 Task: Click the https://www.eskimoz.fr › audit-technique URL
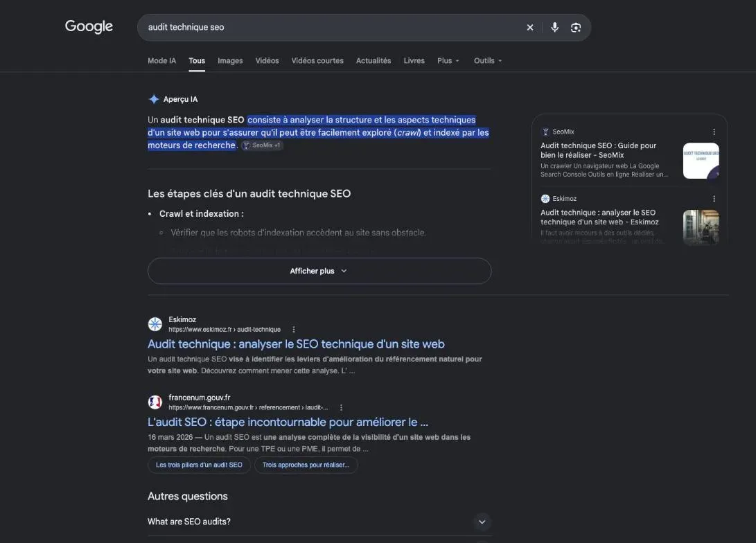click(x=225, y=330)
